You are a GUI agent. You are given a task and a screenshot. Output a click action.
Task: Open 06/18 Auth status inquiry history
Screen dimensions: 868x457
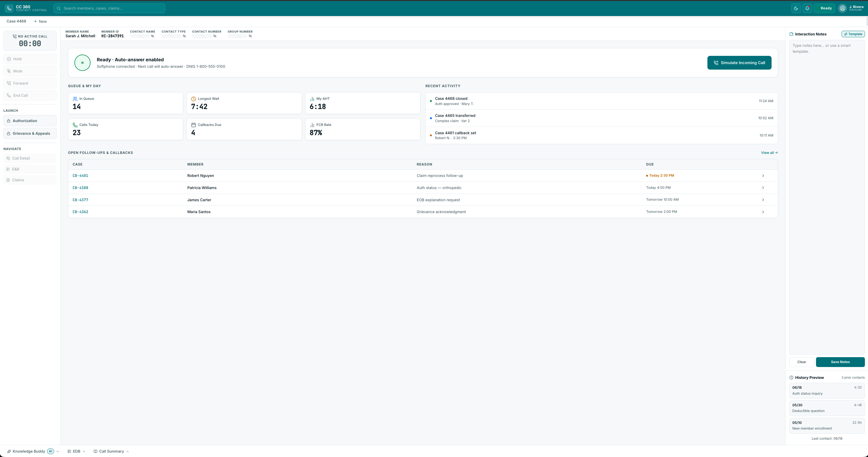point(827,390)
